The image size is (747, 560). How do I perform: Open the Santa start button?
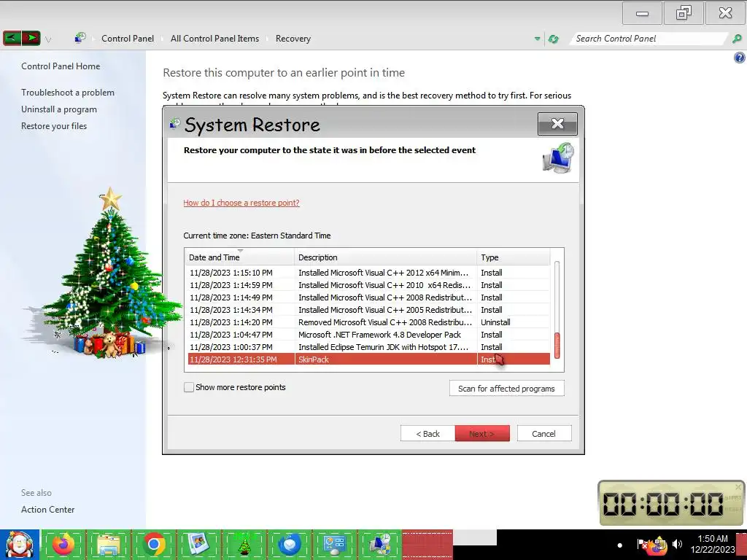tap(19, 545)
